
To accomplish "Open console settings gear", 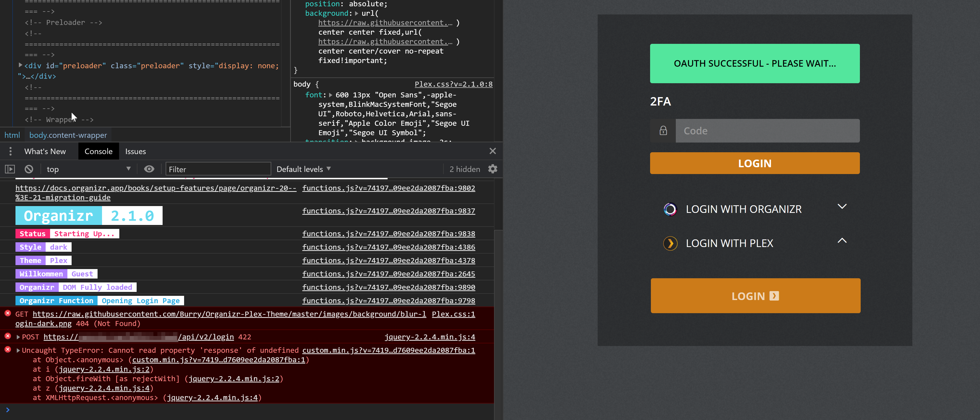I will 493,169.
